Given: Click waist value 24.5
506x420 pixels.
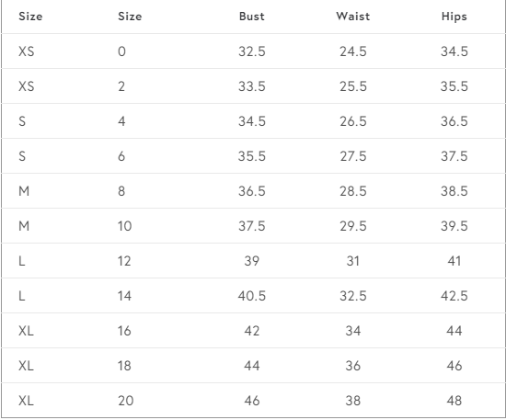Looking at the screenshot, I should click(x=353, y=51).
